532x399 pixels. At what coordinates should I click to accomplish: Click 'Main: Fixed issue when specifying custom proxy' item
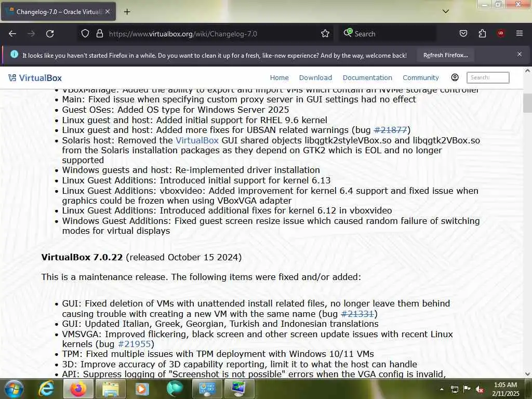point(239,99)
